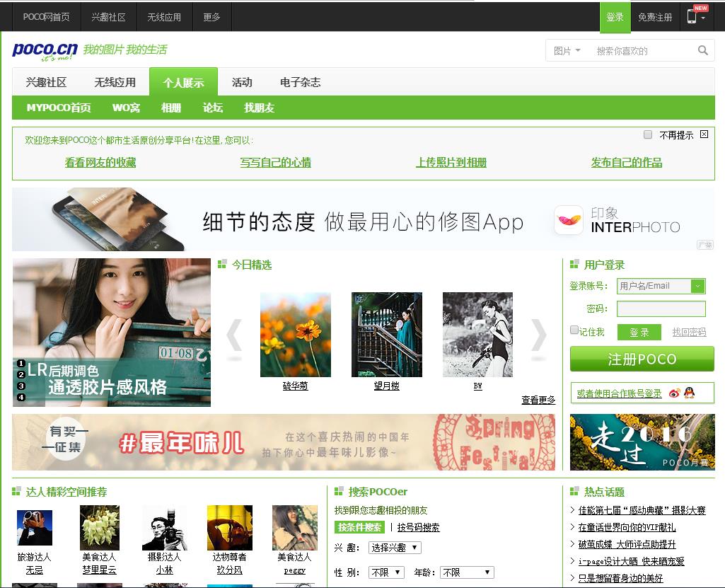Check the 不再提示 checkbox
The image size is (725, 588).
[648, 134]
